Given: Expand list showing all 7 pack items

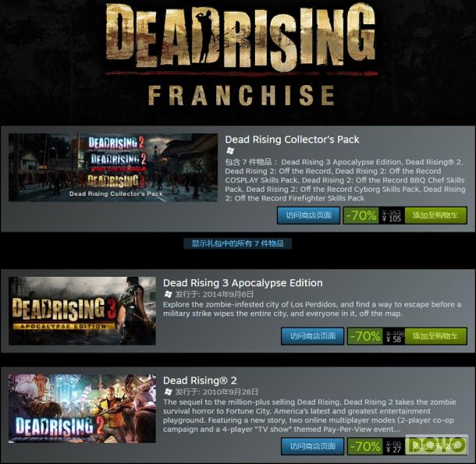Looking at the screenshot, I should pos(238,243).
